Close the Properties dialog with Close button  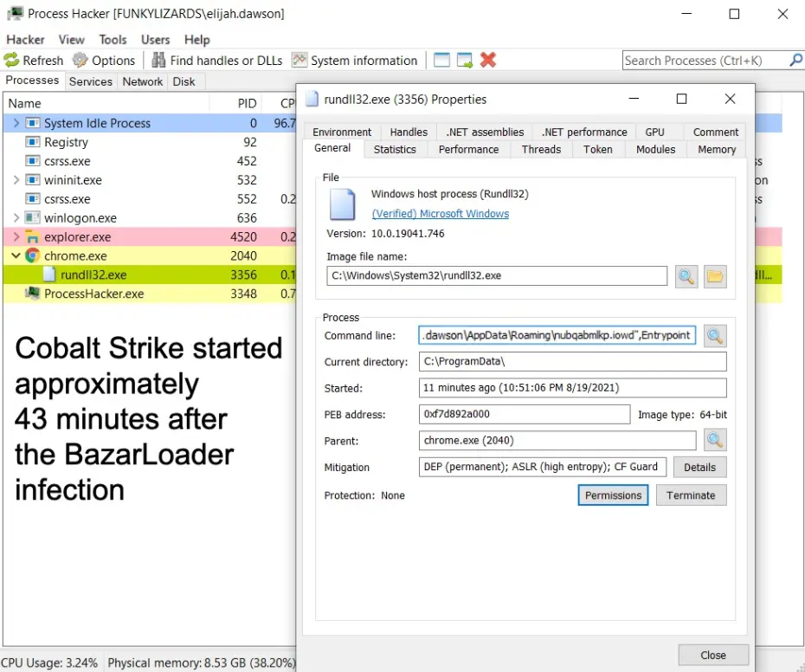coord(713,655)
